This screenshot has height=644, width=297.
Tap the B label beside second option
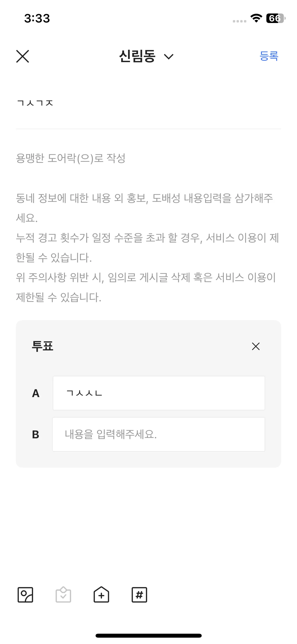click(36, 434)
